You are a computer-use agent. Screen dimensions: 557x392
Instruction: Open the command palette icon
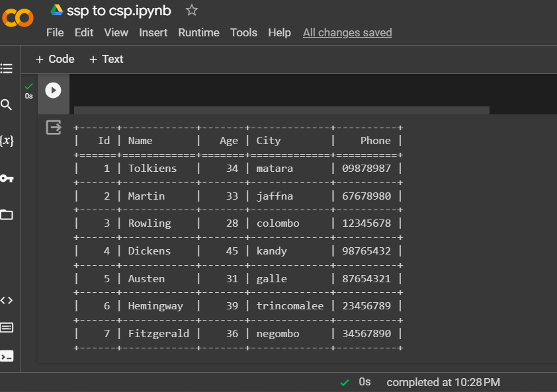click(x=7, y=327)
